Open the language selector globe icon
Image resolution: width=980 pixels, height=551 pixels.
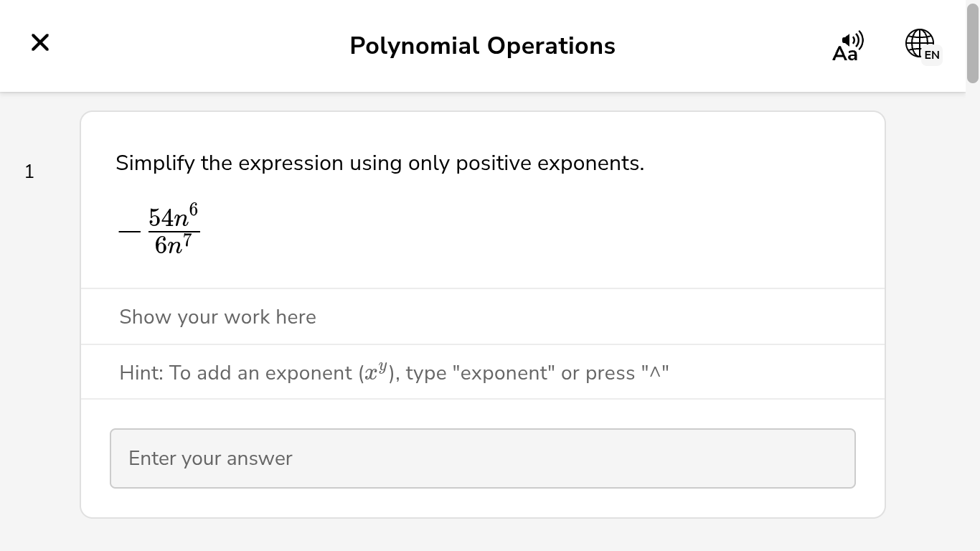tap(918, 43)
